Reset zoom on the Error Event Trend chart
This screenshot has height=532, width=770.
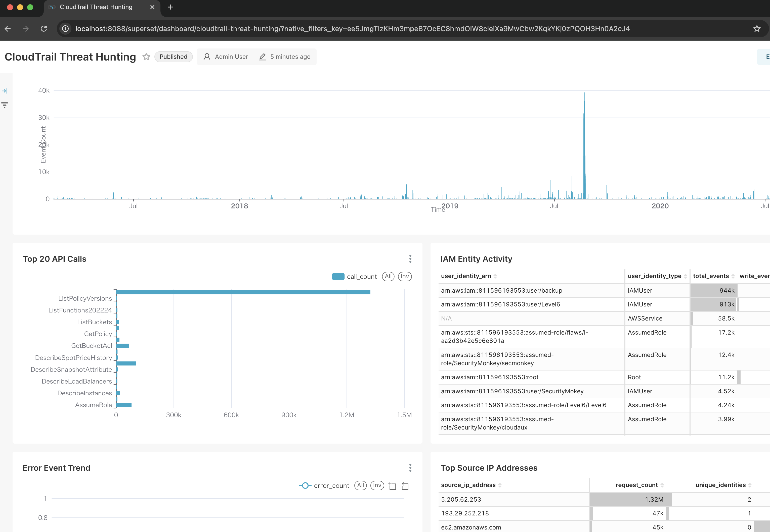pyautogui.click(x=405, y=486)
